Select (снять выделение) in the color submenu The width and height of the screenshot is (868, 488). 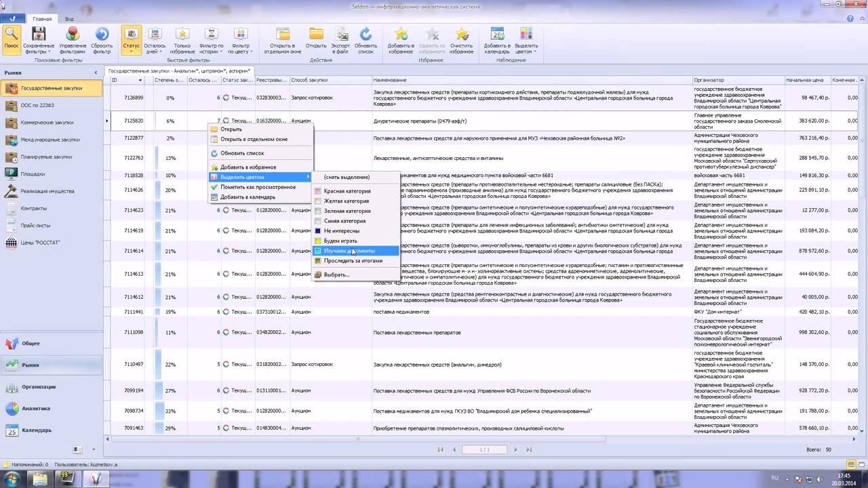pos(355,177)
